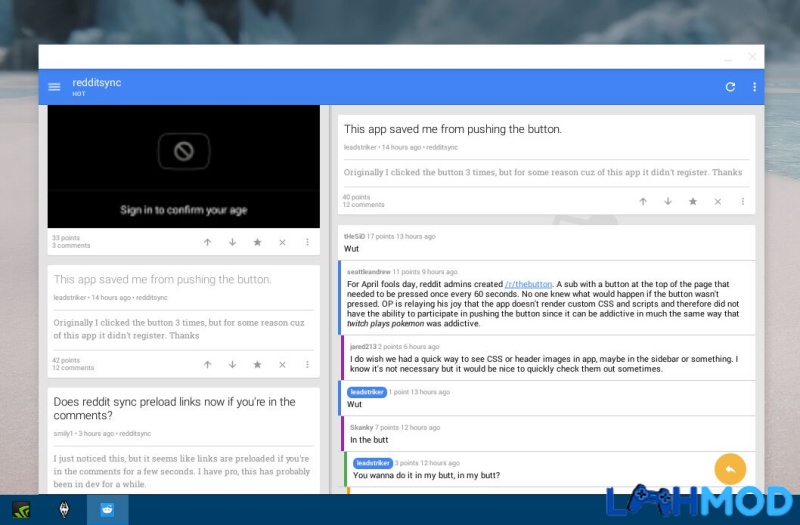Refresh the redditsync feed
The width and height of the screenshot is (800, 525).
730,87
